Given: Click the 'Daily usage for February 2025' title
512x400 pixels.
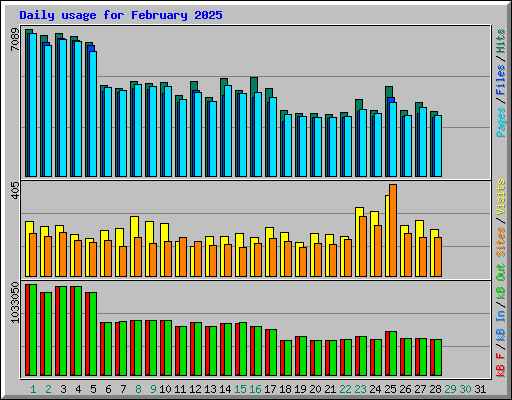Looking at the screenshot, I should pos(121,15).
